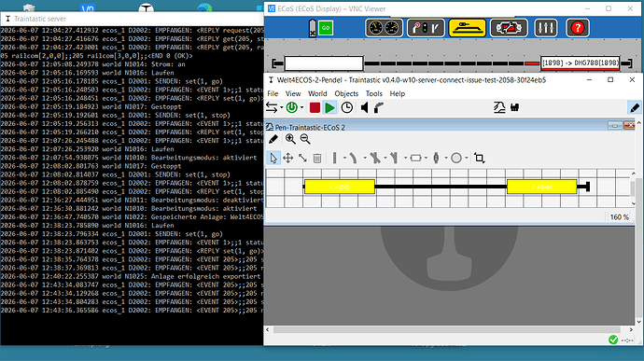The image size is (644, 361).
Task: Select the circle button tile tool
Action: [x=456, y=158]
